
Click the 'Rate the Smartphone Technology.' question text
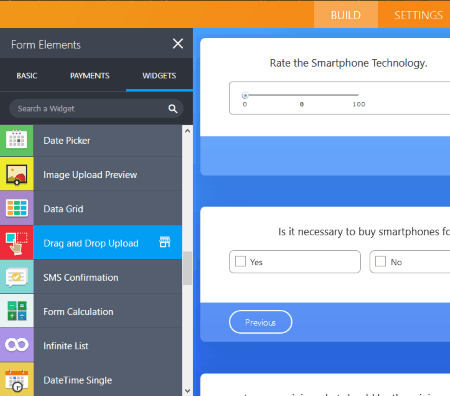pyautogui.click(x=348, y=63)
